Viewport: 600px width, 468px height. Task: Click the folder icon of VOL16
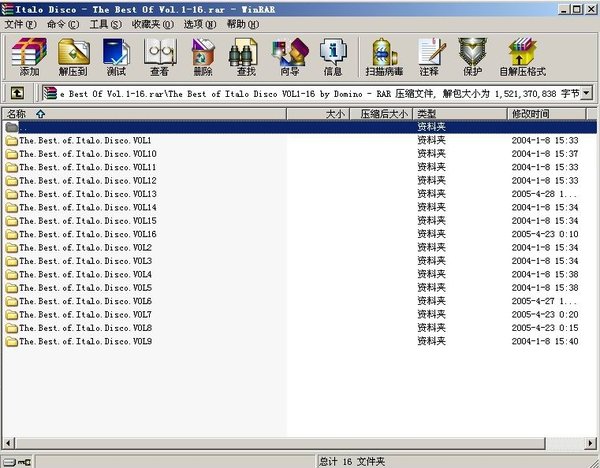pos(12,234)
